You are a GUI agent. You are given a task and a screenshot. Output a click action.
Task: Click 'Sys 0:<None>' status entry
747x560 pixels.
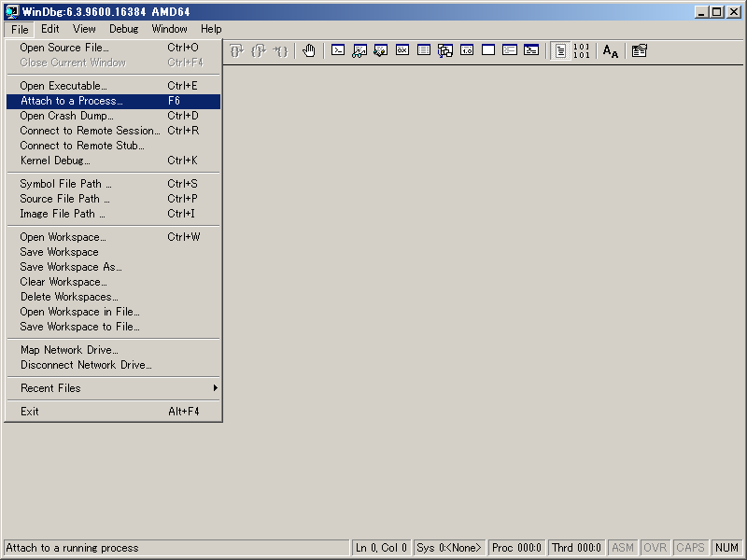pyautogui.click(x=449, y=548)
